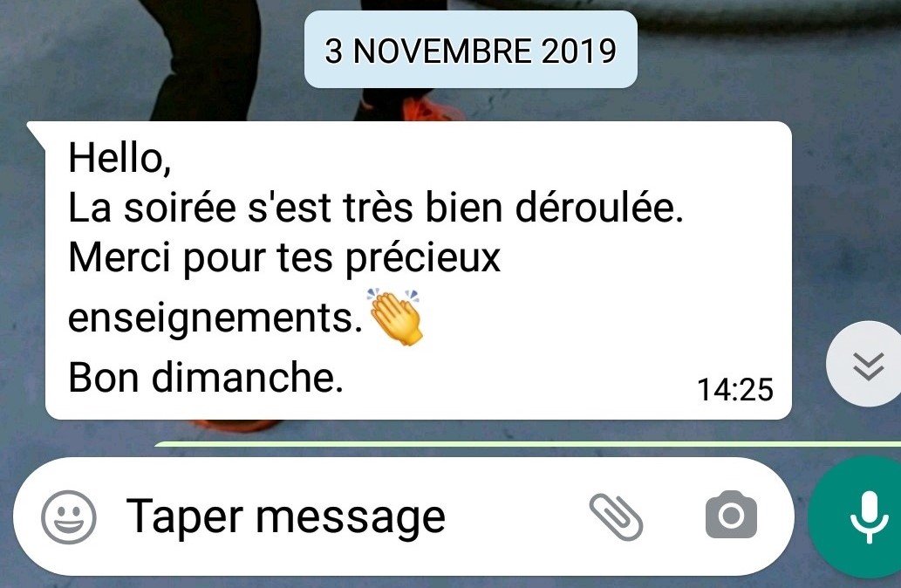
Task: Click the word "enseignements." in the bubble
Action: pos(215,318)
